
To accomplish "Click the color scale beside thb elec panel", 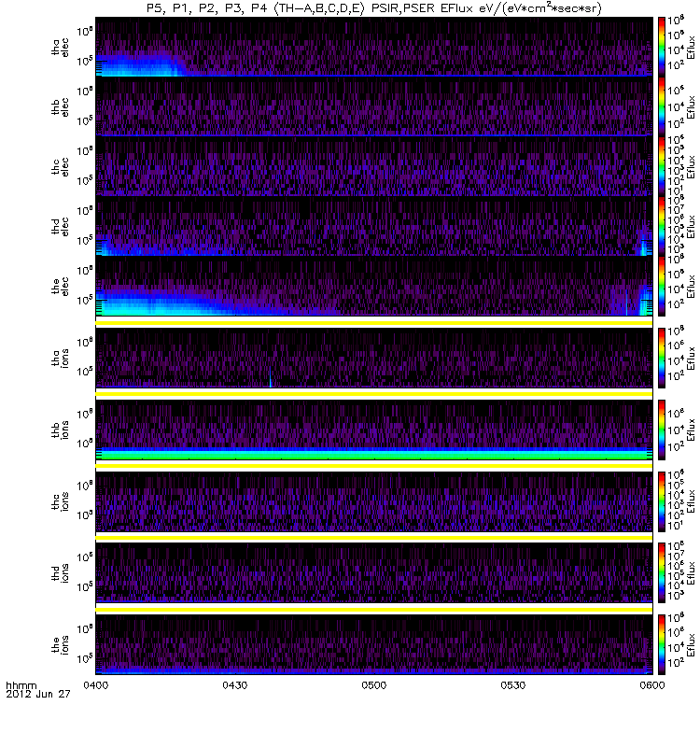I will [x=662, y=106].
